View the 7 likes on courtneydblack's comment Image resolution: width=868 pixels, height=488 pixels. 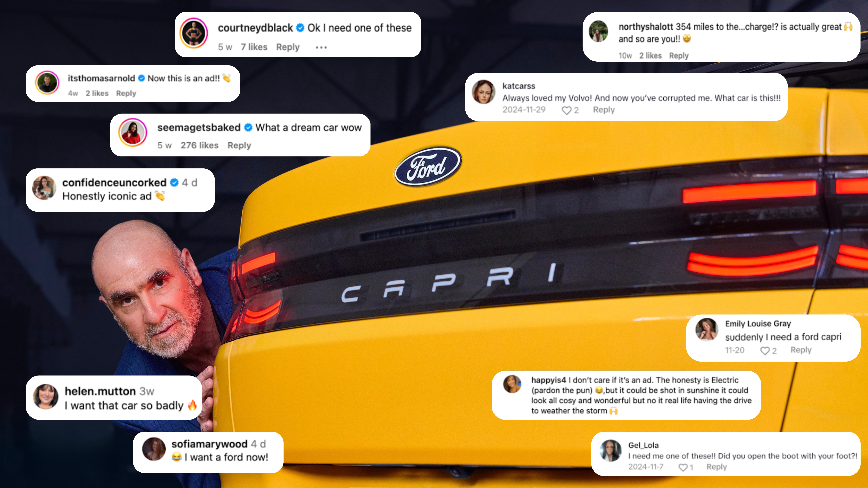tap(254, 47)
